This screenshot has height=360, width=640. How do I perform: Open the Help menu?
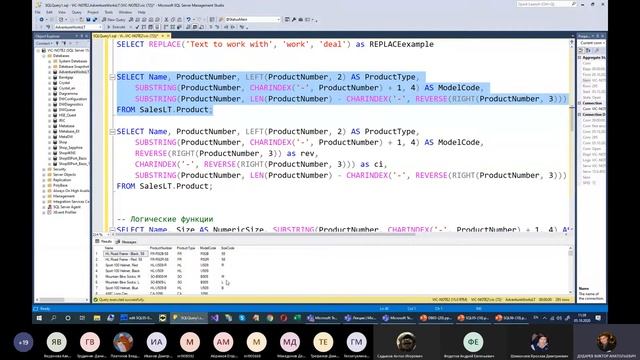pos(142,12)
